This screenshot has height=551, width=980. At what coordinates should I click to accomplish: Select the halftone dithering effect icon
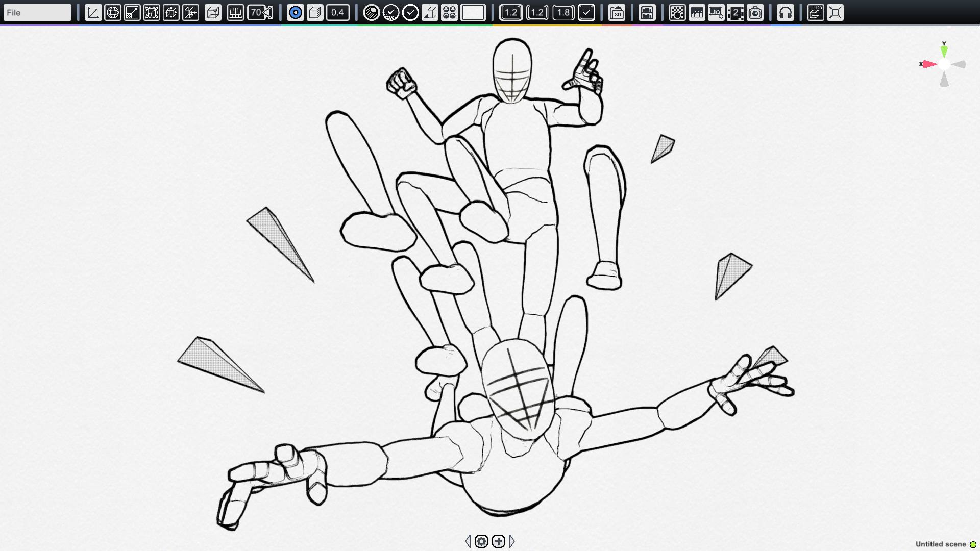pyautogui.click(x=678, y=13)
